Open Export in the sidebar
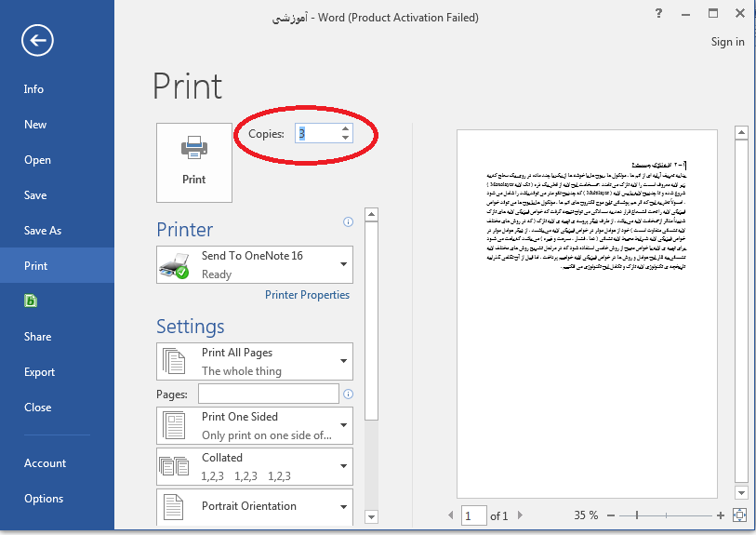This screenshot has width=756, height=535. click(x=40, y=372)
